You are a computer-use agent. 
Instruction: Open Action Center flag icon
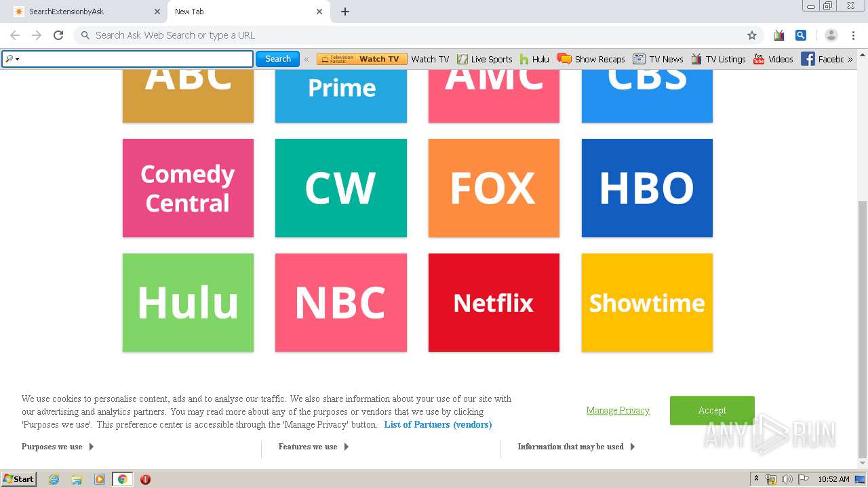(x=804, y=479)
